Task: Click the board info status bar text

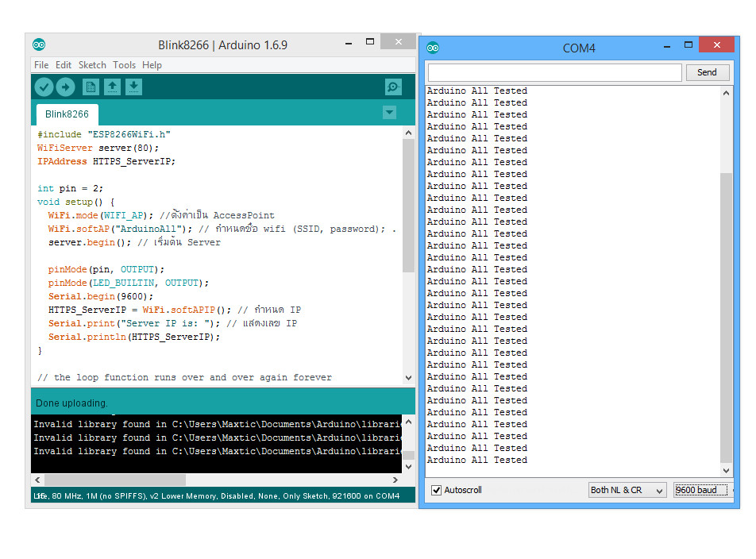Action: [x=217, y=495]
